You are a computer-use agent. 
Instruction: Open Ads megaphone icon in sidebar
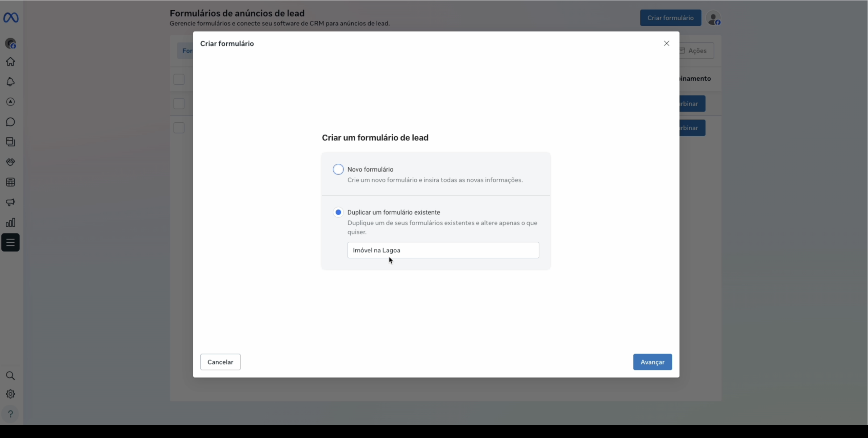click(11, 202)
